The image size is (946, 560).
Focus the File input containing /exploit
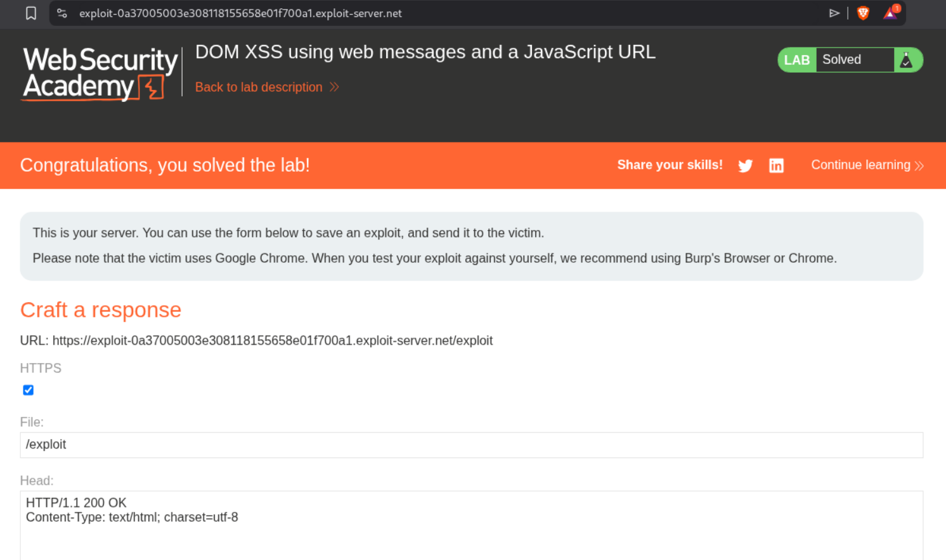(471, 445)
